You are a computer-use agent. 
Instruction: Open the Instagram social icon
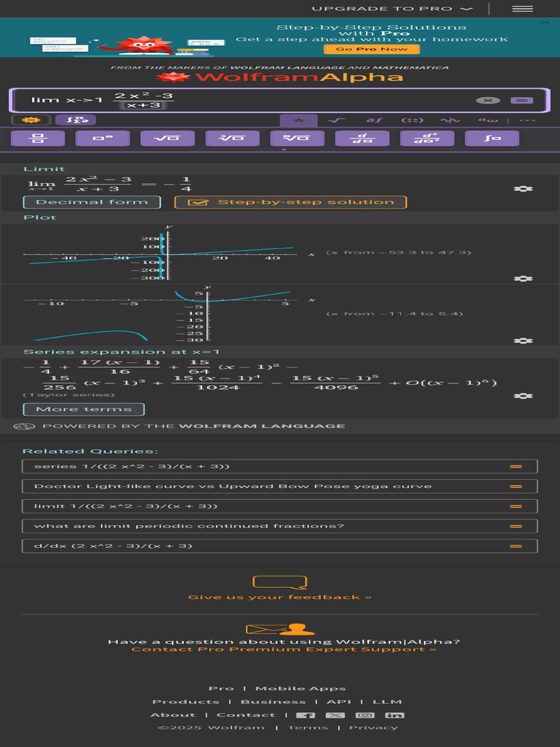click(365, 715)
